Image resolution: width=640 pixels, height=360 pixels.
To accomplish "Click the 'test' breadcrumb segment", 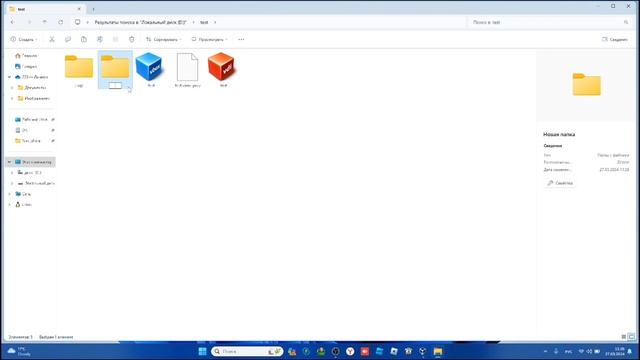I will click(x=204, y=22).
